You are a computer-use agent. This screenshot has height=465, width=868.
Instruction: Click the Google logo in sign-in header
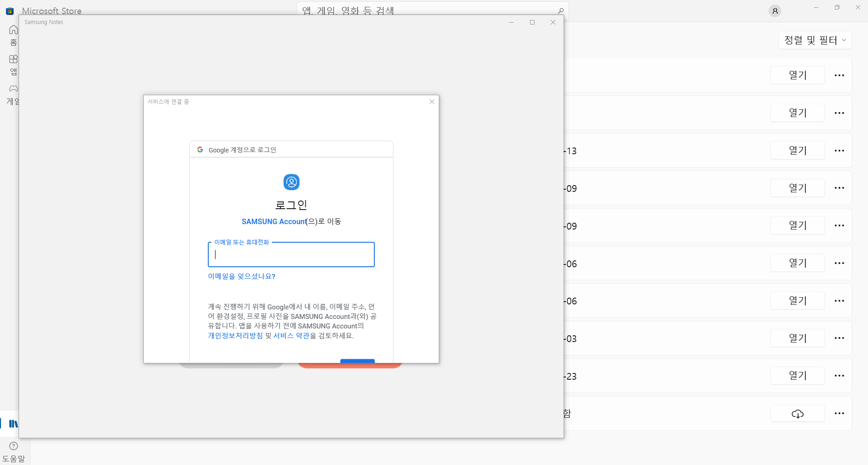[200, 150]
